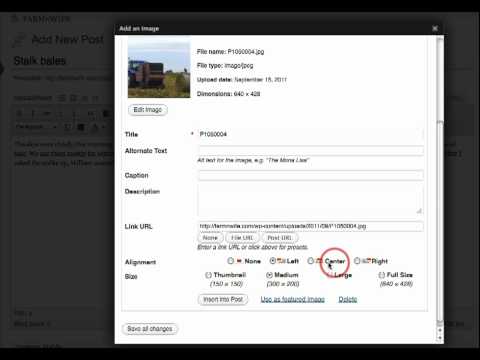480x360 pixels.
Task: Click the None alignment icon
Action: [x=239, y=261]
